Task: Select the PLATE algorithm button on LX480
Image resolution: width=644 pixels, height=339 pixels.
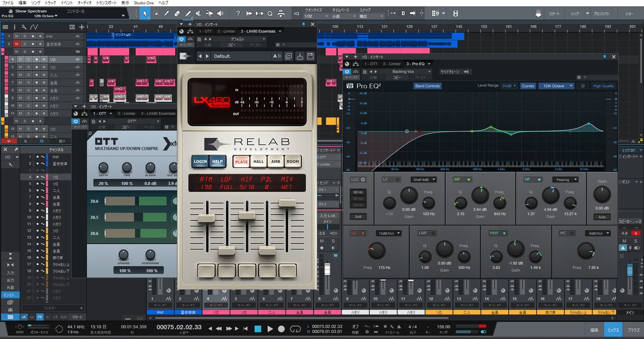Action: point(242,162)
